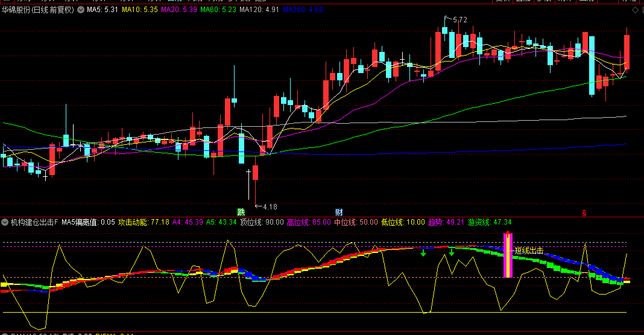The height and width of the screenshot is (335, 644).
Task: Click the 短线出击 text label
Action: [x=529, y=250]
